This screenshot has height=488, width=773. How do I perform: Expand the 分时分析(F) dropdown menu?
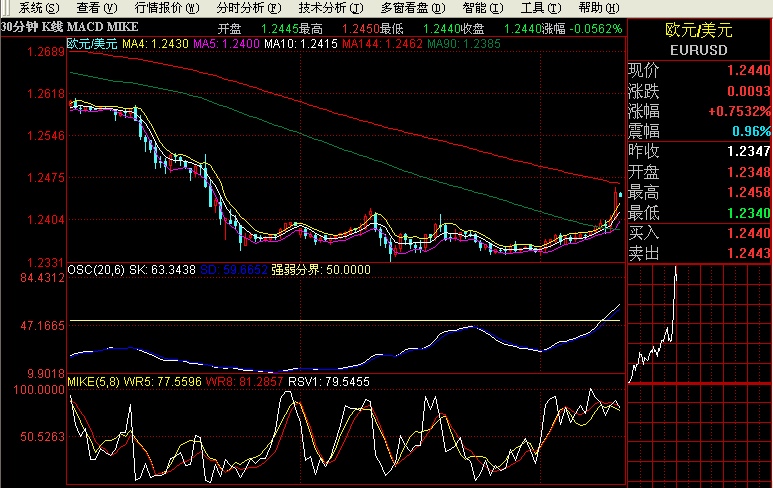(x=247, y=7)
